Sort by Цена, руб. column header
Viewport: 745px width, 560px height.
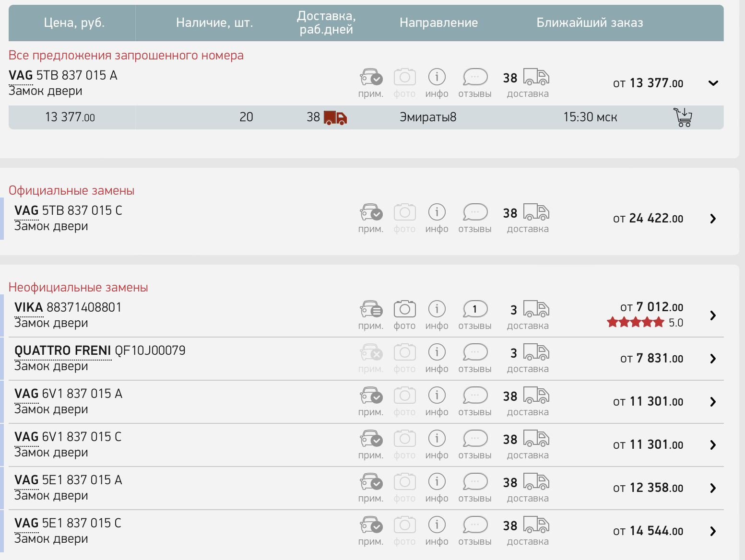(74, 23)
